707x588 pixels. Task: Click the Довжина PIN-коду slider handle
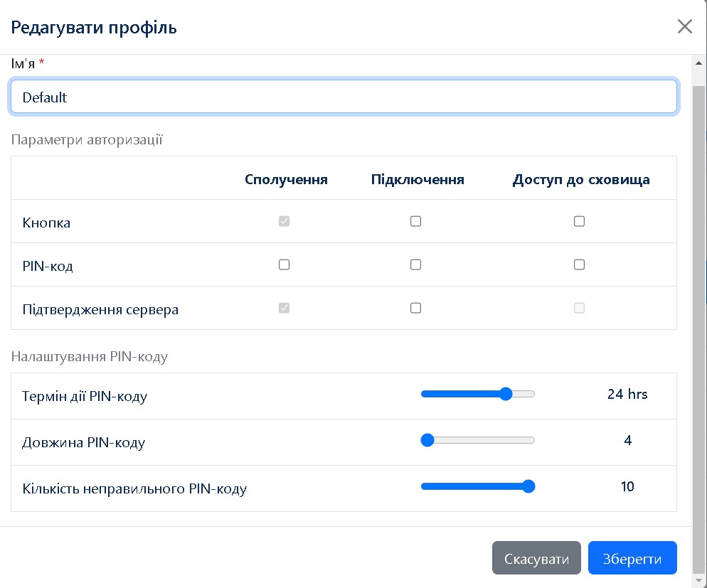click(x=427, y=440)
